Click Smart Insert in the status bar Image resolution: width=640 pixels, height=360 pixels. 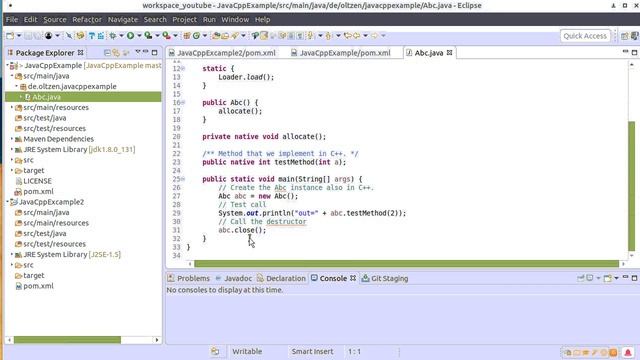click(312, 351)
